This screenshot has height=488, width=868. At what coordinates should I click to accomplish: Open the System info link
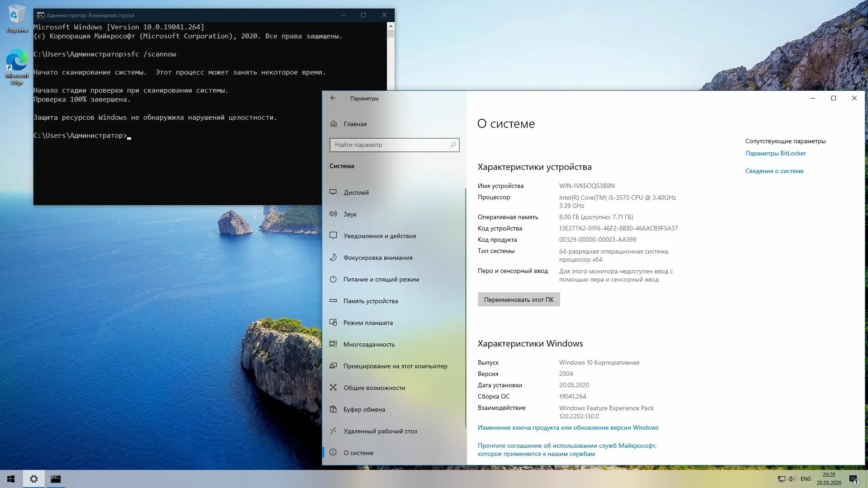coord(774,171)
